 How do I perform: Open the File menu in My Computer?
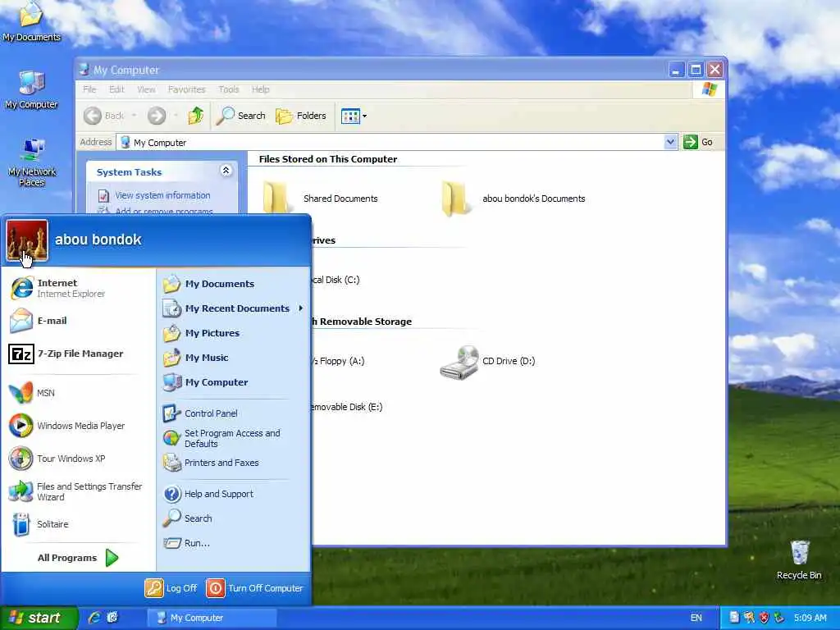89,89
